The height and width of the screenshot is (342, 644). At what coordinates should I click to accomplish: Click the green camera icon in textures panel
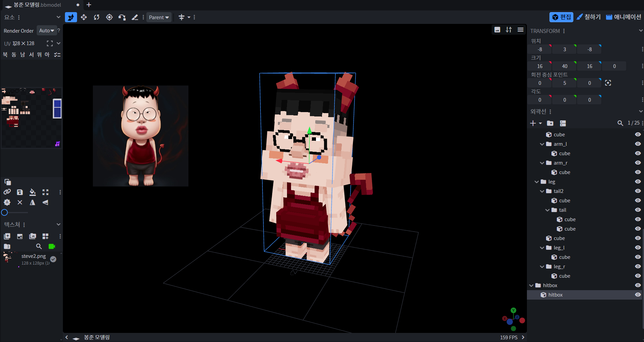coord(52,246)
